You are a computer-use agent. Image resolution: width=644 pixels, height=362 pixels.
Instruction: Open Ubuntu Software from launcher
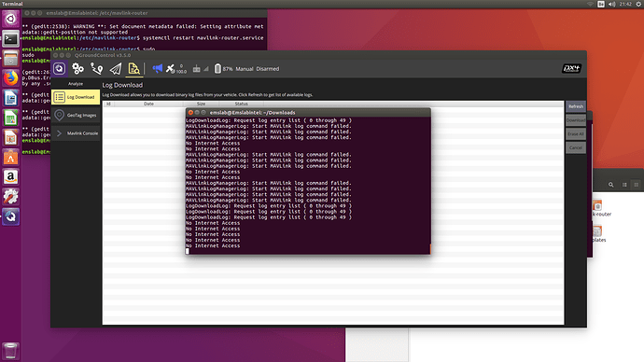click(x=10, y=157)
